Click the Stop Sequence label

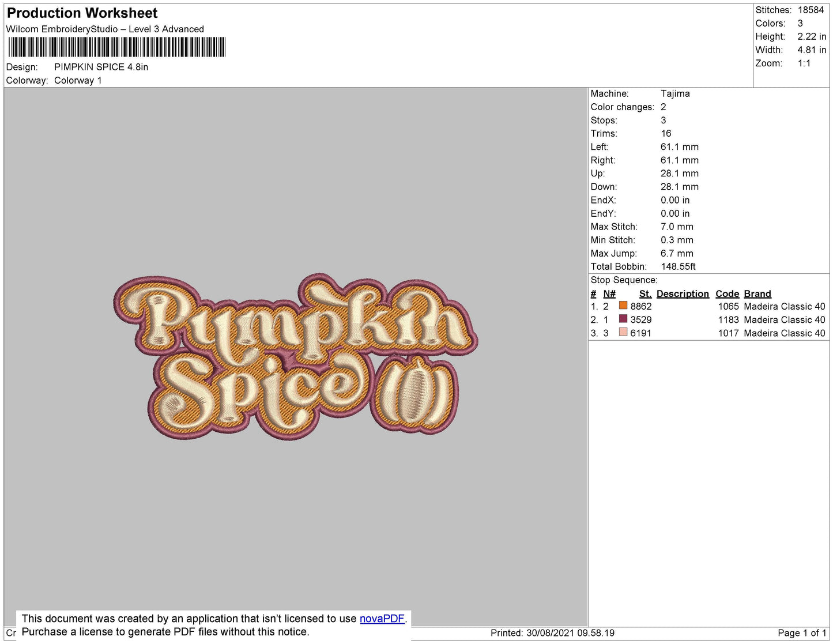click(x=624, y=280)
